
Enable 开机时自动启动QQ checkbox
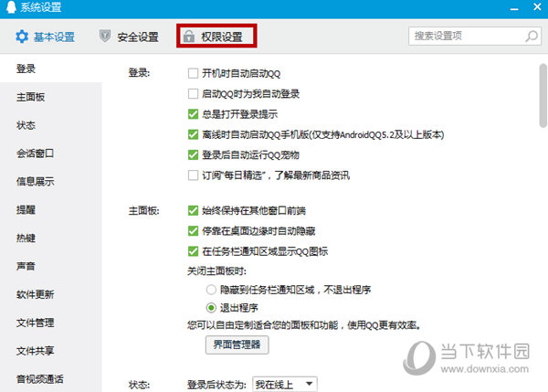[x=193, y=73]
